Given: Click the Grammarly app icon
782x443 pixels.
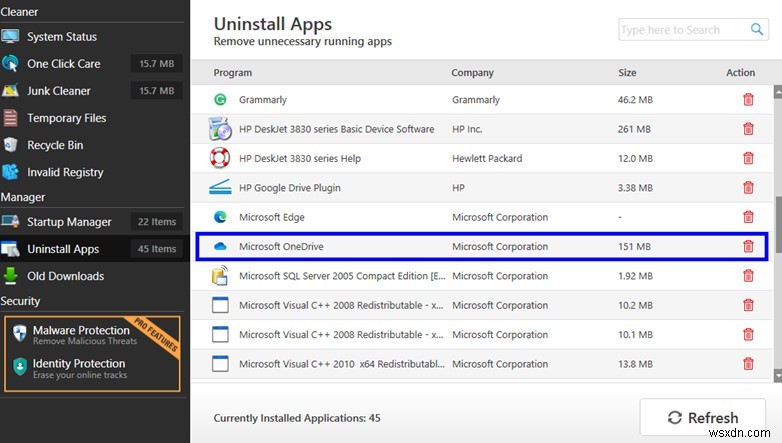Looking at the screenshot, I should (220, 99).
